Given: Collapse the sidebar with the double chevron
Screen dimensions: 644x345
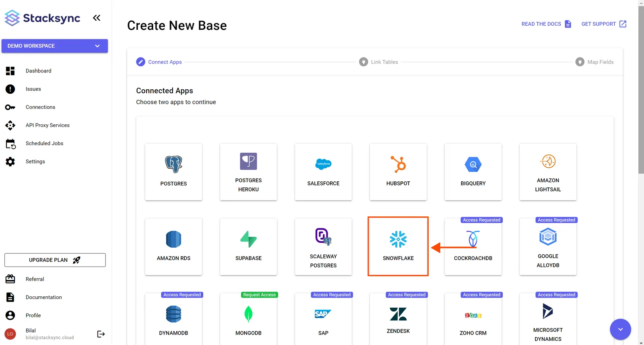Looking at the screenshot, I should coord(97,18).
